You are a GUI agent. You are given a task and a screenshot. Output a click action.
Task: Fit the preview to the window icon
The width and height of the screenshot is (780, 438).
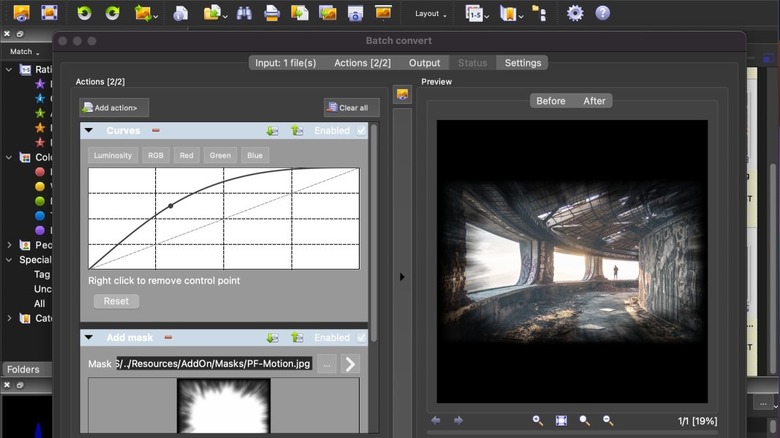561,421
